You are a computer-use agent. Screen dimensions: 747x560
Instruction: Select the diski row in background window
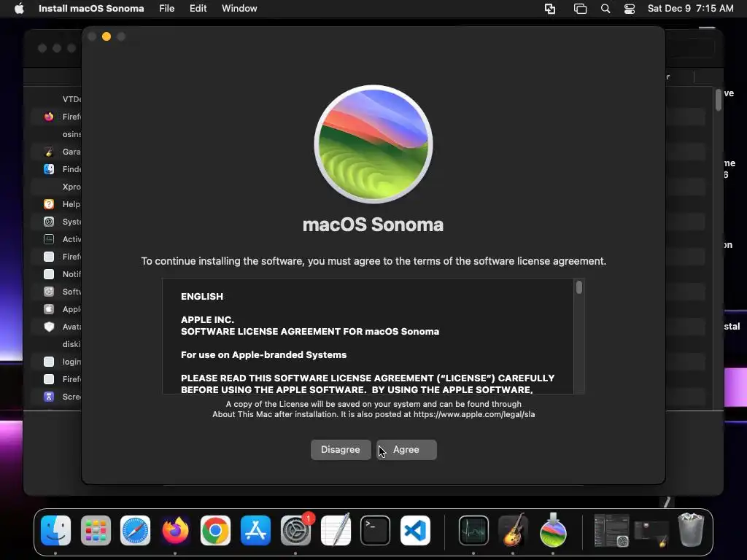pyautogui.click(x=57, y=344)
